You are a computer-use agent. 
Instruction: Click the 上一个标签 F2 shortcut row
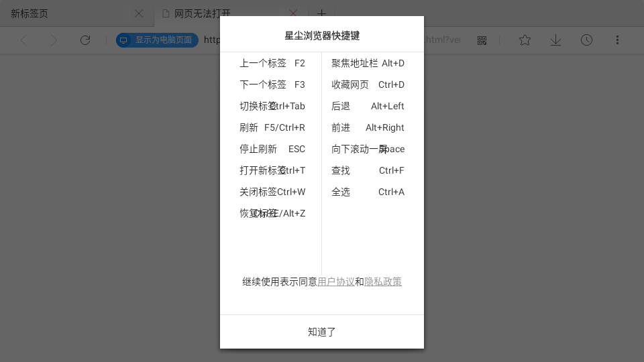click(x=272, y=63)
